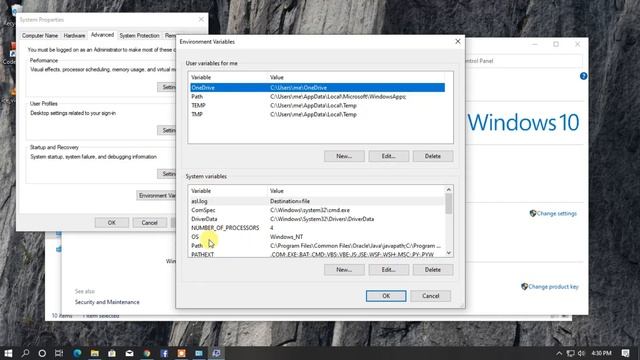Click the blue help icon in Control Panel window

583,76
